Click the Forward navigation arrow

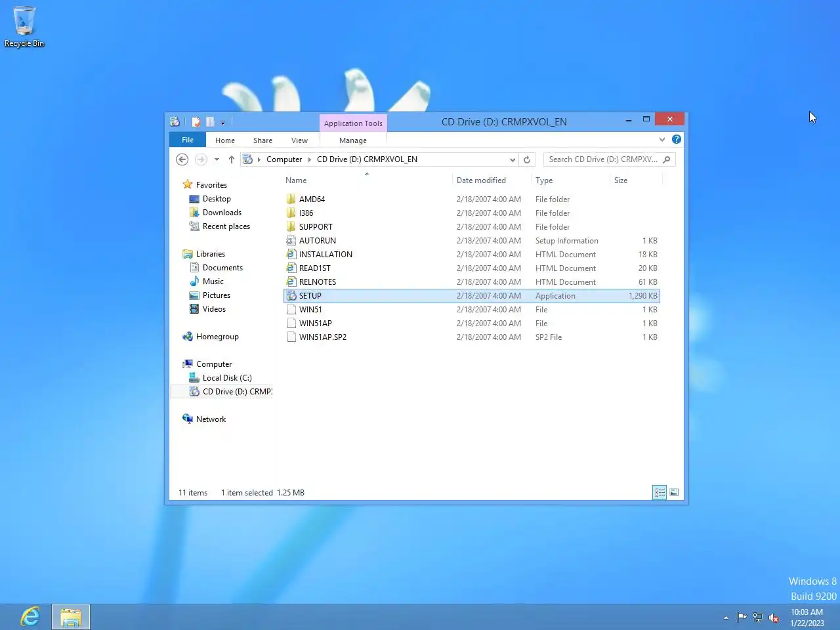pos(201,159)
